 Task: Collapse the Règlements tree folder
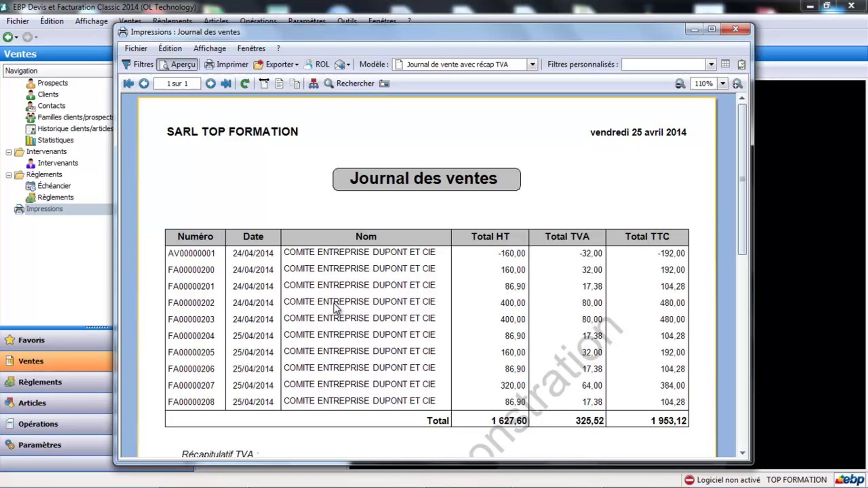(x=9, y=175)
